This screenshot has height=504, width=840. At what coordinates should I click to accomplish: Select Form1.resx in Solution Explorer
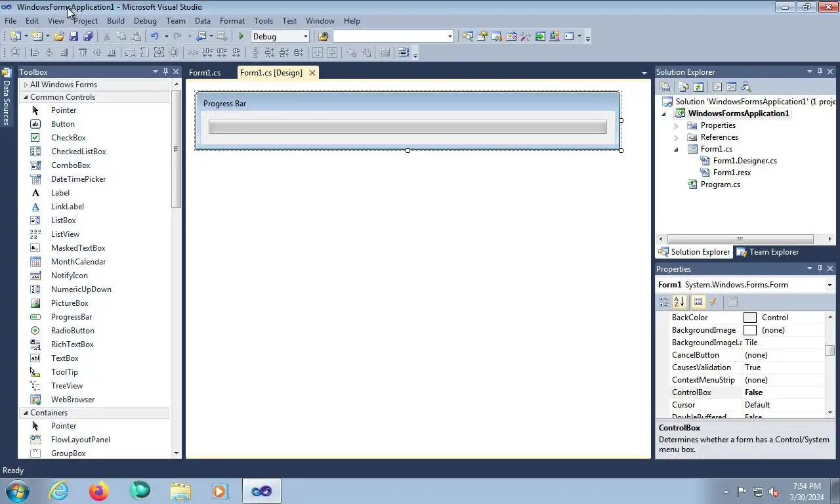tap(732, 173)
